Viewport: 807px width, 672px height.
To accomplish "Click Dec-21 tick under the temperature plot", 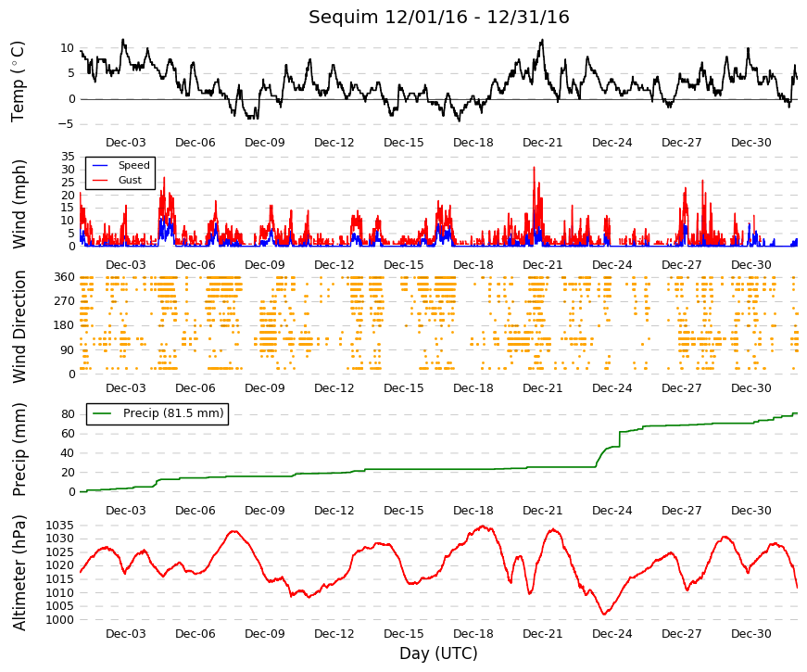I will pos(542,143).
